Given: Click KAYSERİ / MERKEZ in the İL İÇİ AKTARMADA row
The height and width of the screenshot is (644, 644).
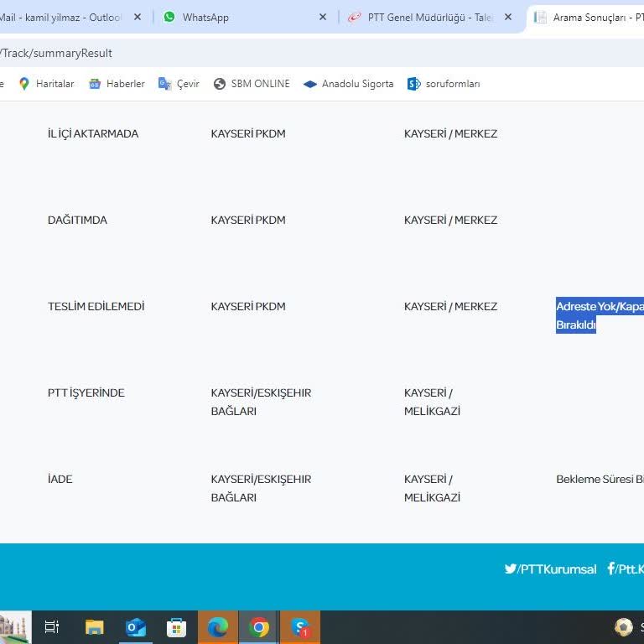Looking at the screenshot, I should [450, 134].
